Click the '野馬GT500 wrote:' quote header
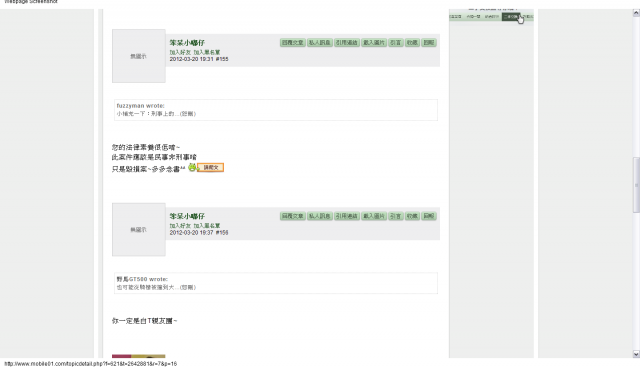 142,279
